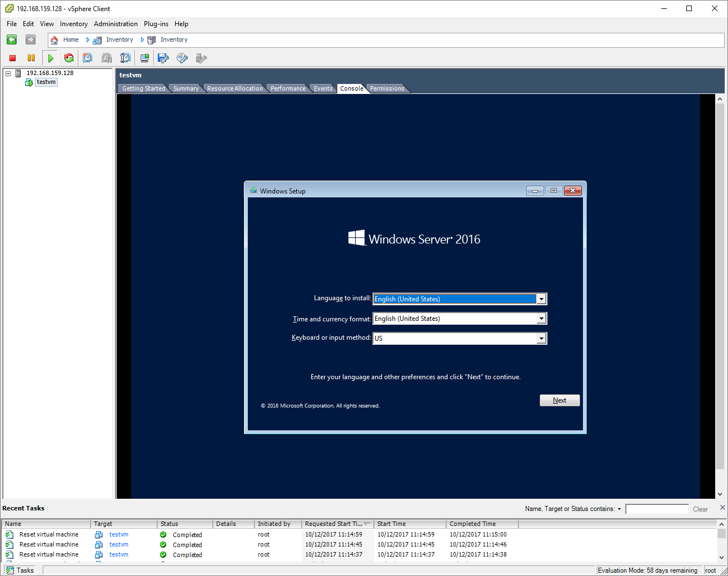Image resolution: width=728 pixels, height=576 pixels.
Task: Click the Clear filter button
Action: [700, 509]
